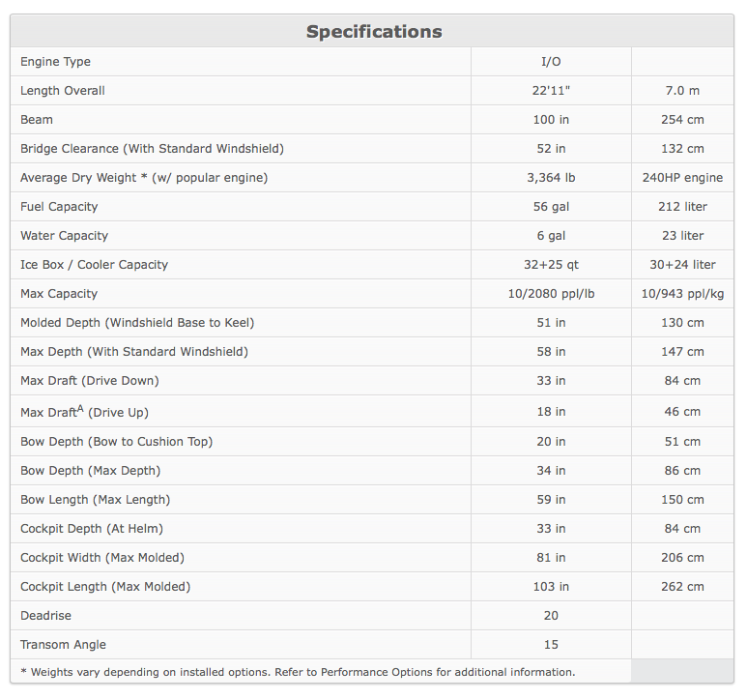Screen dimensions: 747x700
Task: Click the Max Draft (Drive Down) label
Action: pos(90,381)
